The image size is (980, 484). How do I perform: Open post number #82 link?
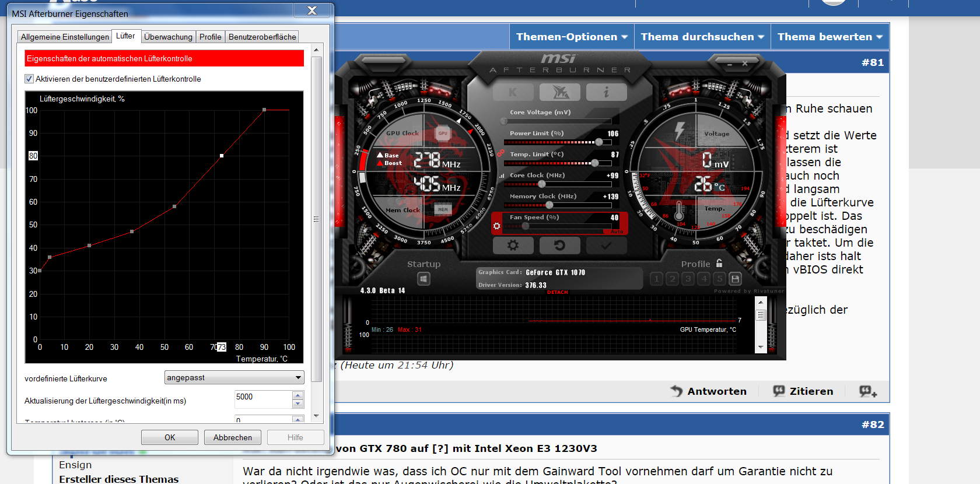[873, 425]
